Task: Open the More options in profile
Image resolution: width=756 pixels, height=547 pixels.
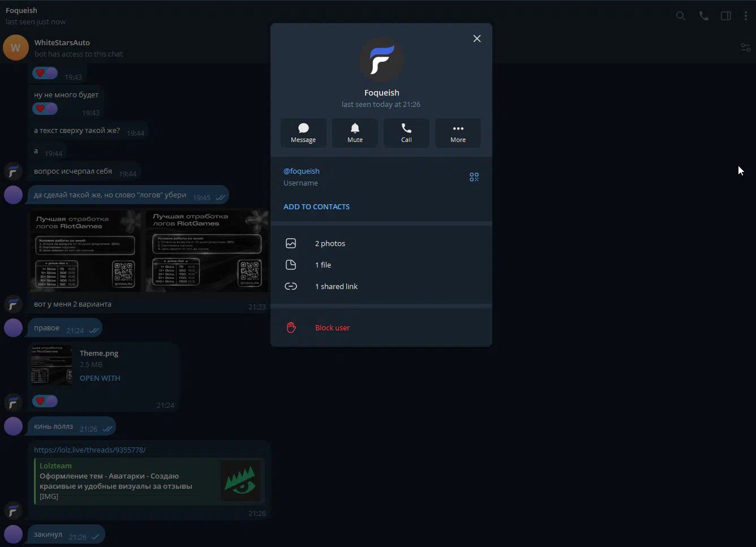Action: point(458,133)
